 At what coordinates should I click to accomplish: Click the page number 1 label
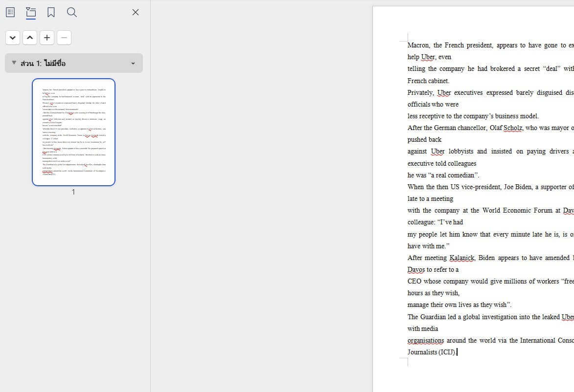(x=73, y=192)
